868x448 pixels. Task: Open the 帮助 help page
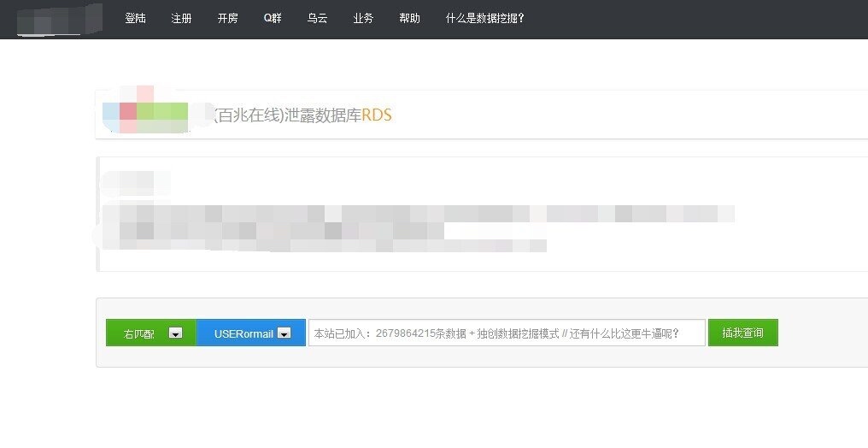coord(409,18)
